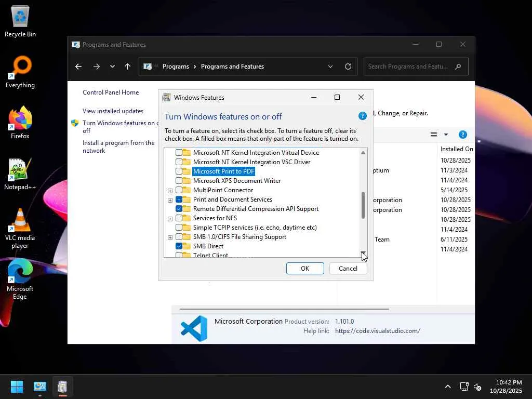Image resolution: width=532 pixels, height=399 pixels.
Task: Enable Microsoft XPS Document Writer checkbox
Action: pyautogui.click(x=179, y=180)
